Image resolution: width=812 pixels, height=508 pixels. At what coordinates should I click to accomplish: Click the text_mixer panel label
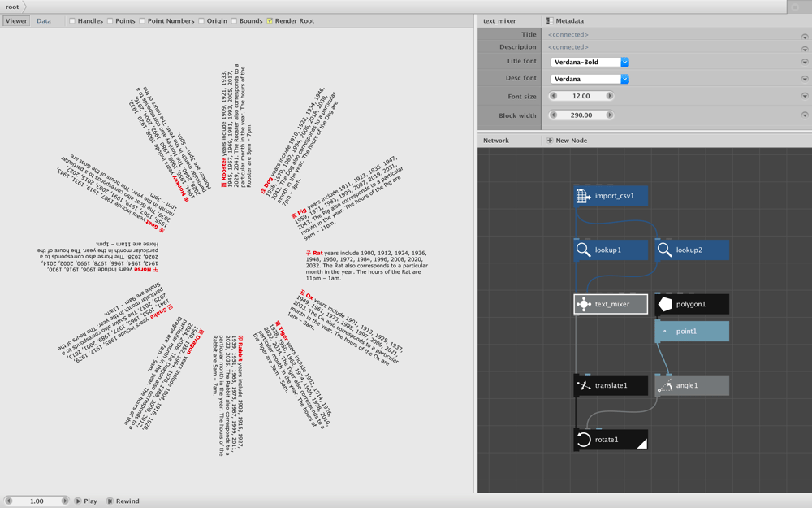click(x=499, y=21)
